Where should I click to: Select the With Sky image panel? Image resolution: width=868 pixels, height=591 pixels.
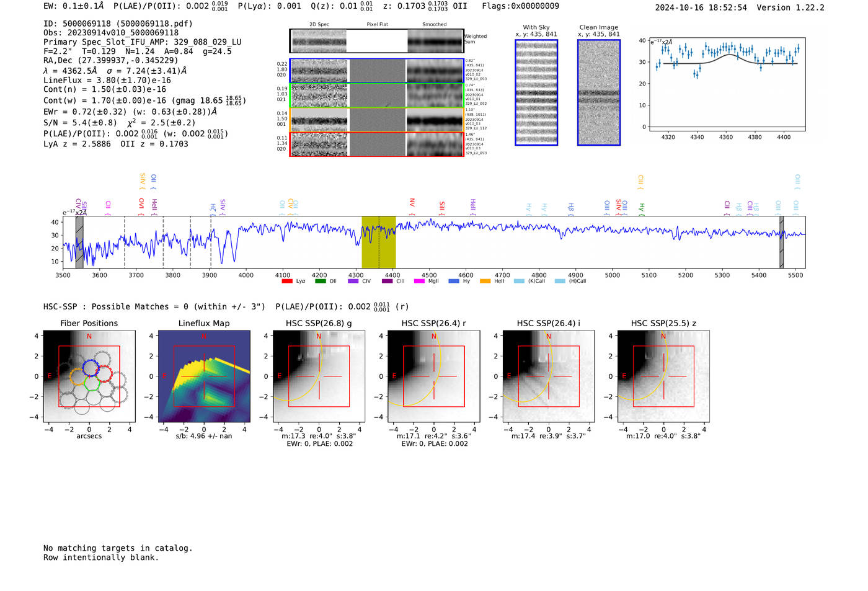click(x=536, y=92)
